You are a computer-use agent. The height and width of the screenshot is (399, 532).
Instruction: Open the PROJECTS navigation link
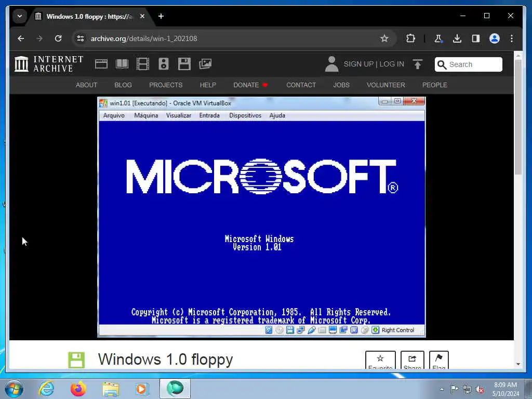tap(166, 85)
